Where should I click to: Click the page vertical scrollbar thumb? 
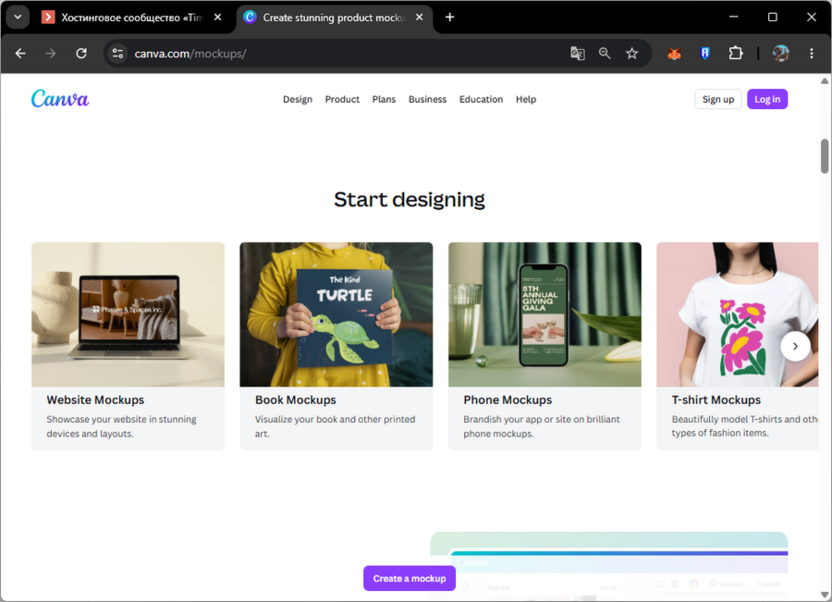click(x=824, y=156)
